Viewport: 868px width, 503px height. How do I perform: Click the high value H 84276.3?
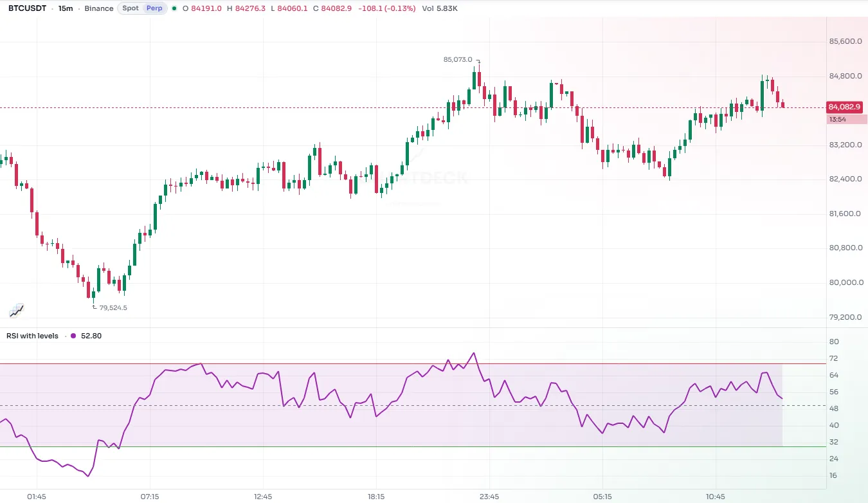(x=246, y=8)
